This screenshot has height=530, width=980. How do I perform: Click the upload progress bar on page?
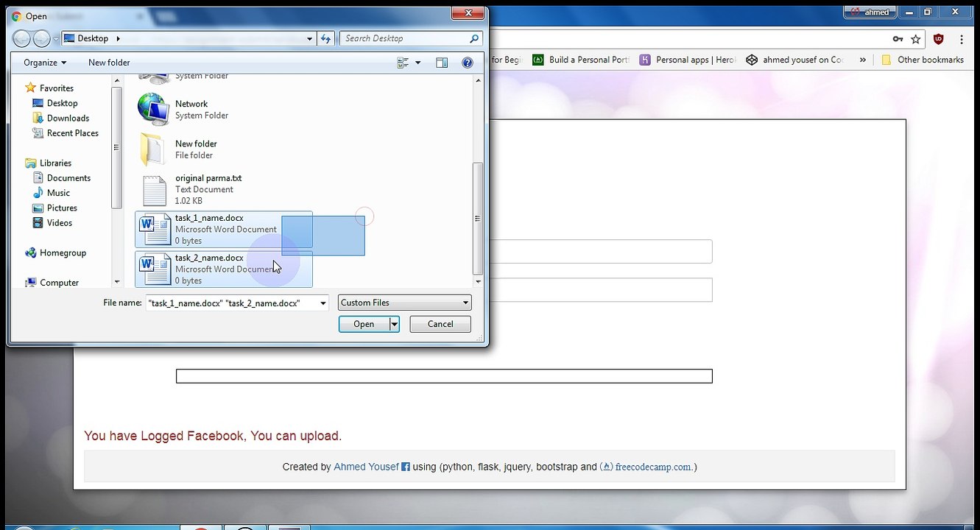pos(444,376)
